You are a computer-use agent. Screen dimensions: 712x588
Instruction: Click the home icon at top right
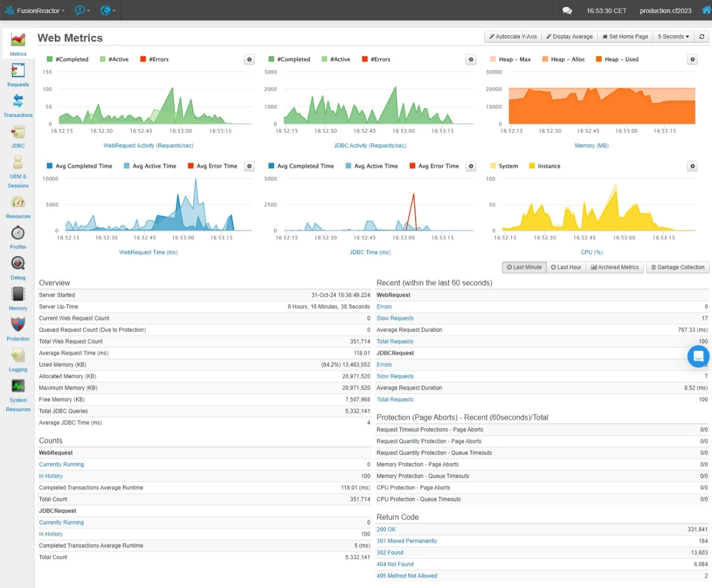pos(706,10)
